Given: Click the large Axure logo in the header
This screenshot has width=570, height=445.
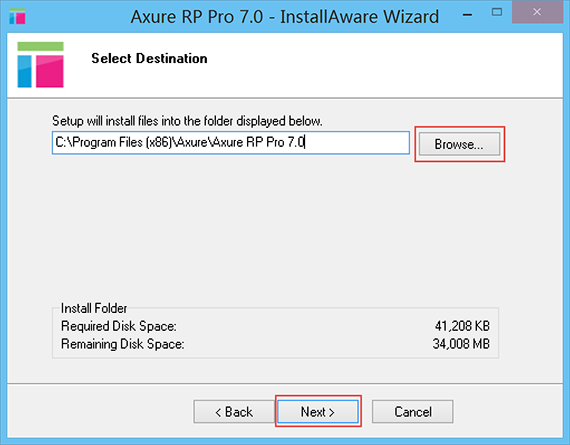Looking at the screenshot, I should click(x=40, y=65).
